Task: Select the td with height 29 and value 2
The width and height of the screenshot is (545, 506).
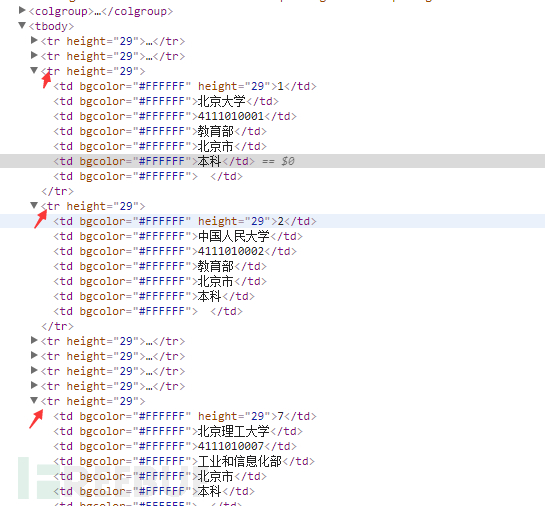Action: tap(185, 221)
